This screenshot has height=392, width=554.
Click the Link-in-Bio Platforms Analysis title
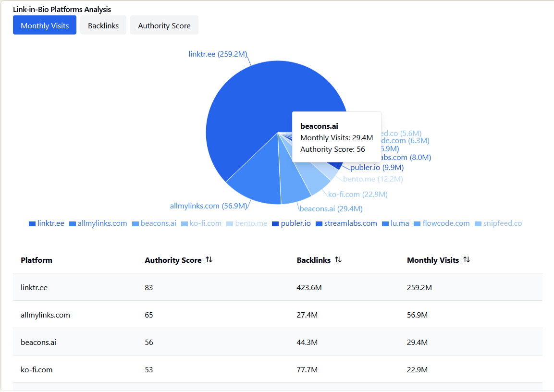[x=62, y=10]
